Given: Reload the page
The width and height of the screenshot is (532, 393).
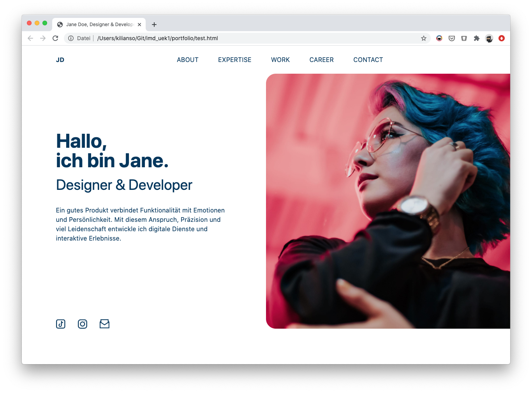Looking at the screenshot, I should pos(55,38).
